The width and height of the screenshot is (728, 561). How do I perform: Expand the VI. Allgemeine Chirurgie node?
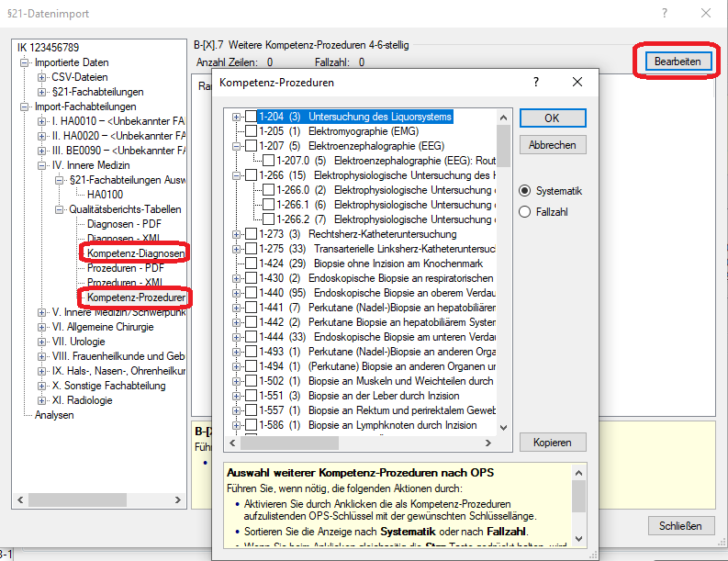(42, 327)
